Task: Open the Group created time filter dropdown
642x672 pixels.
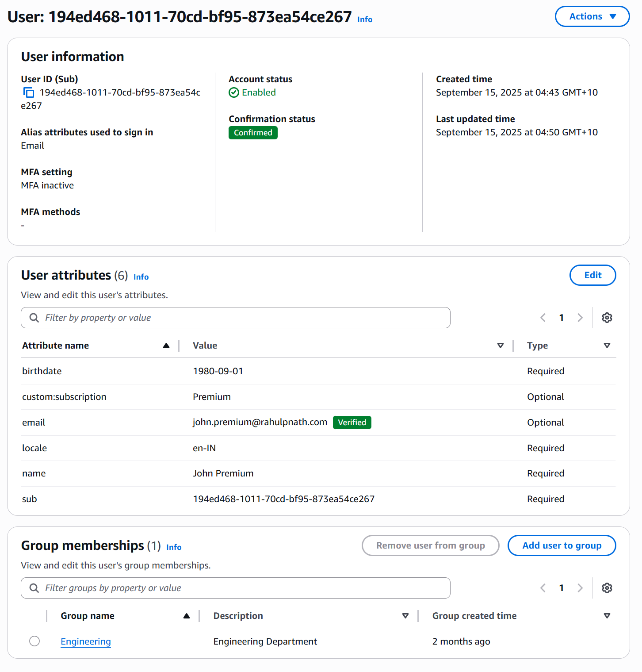Action: coord(607,615)
